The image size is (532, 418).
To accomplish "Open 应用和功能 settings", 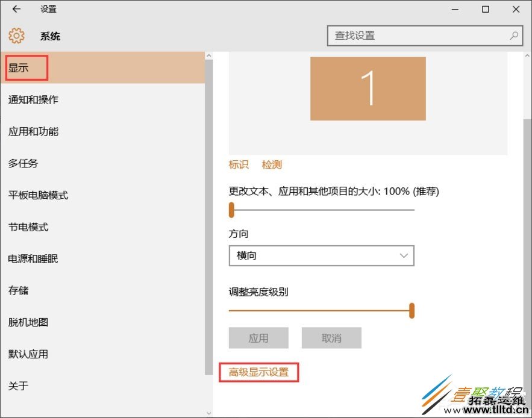I will point(33,131).
